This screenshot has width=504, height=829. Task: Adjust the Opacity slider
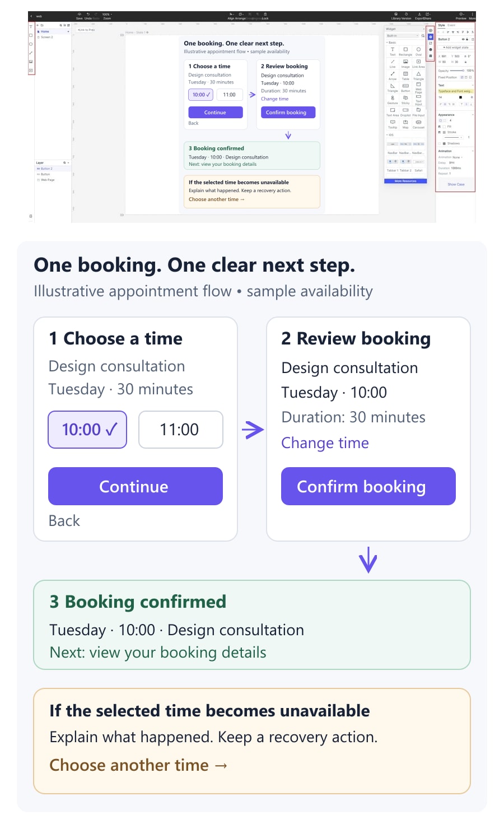pyautogui.click(x=458, y=71)
